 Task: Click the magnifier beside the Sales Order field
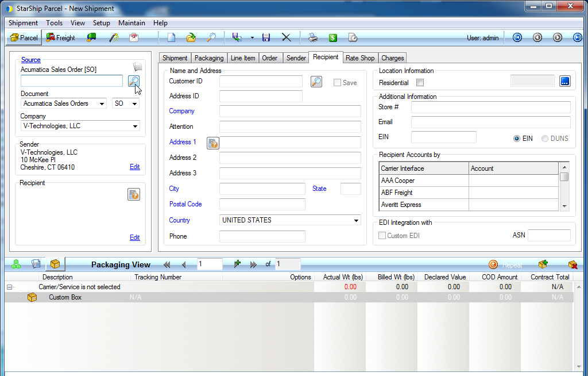click(134, 80)
